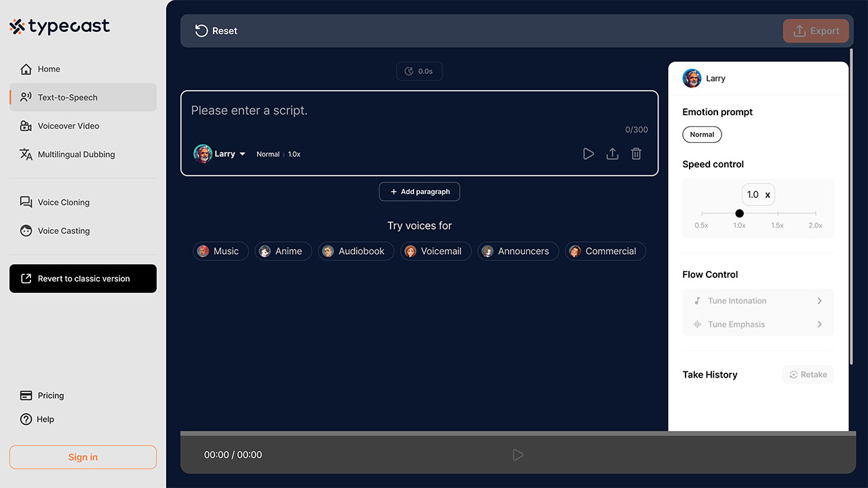Click the 0/300 character counter
The height and width of the screenshot is (488, 868).
[x=637, y=129]
